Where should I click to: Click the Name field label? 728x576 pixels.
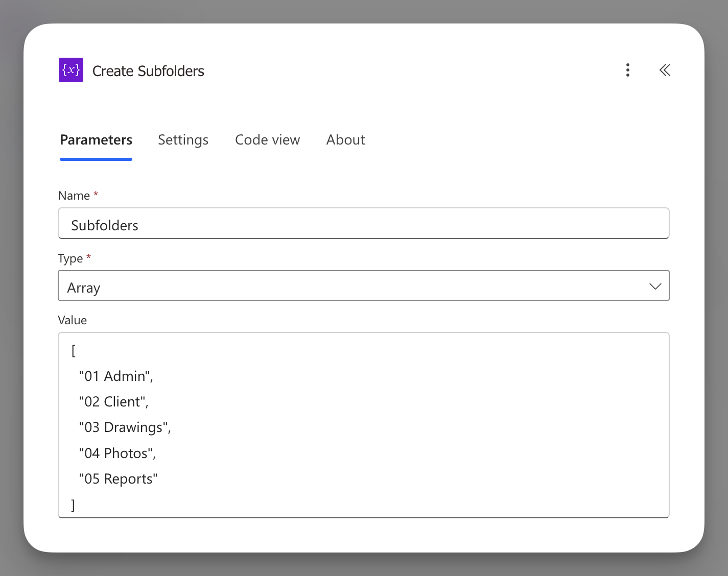click(74, 196)
